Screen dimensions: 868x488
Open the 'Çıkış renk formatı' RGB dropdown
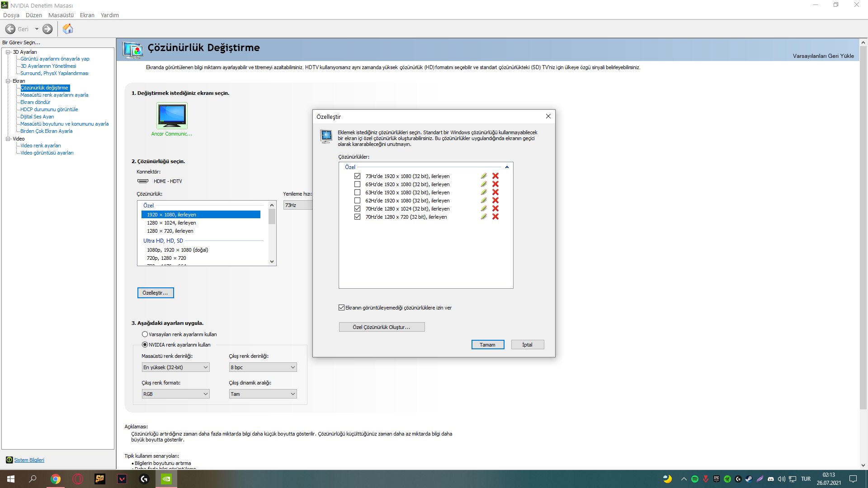click(x=175, y=394)
